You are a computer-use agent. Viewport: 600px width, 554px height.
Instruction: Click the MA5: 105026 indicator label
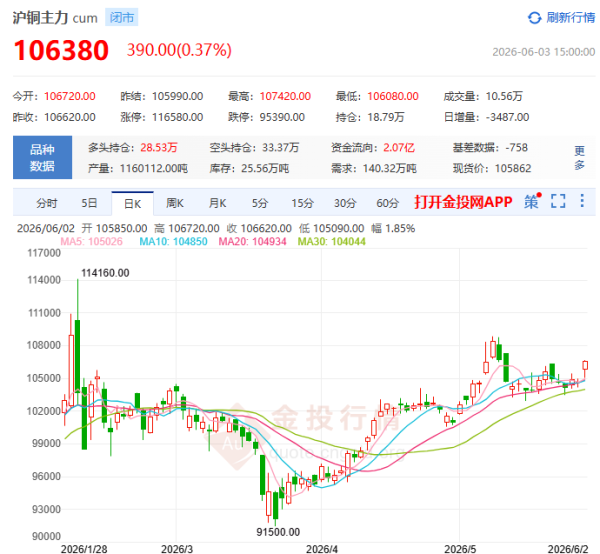[91, 241]
